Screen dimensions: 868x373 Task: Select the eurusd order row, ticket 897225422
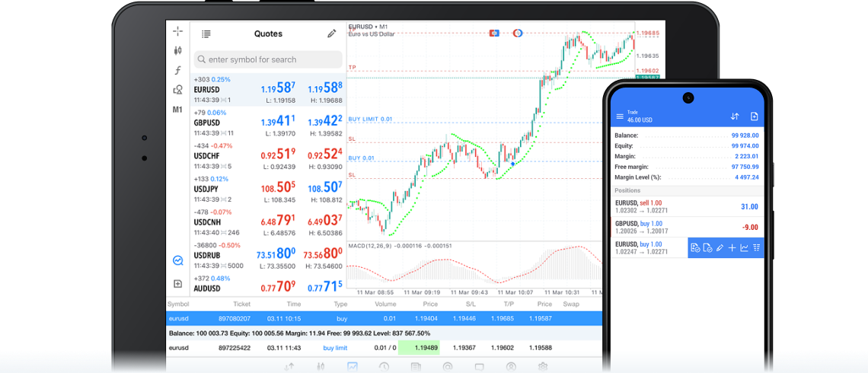[384, 348]
